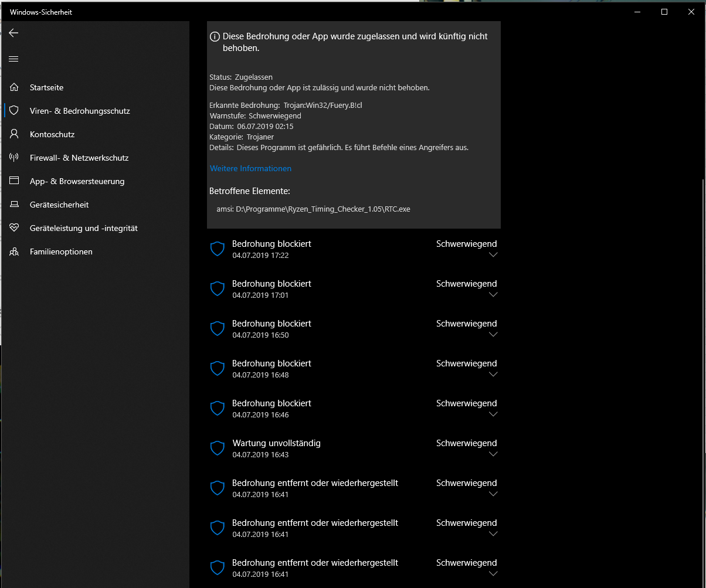Click the Bedrohung blockiert 17:01 title
706x588 pixels.
tap(271, 284)
